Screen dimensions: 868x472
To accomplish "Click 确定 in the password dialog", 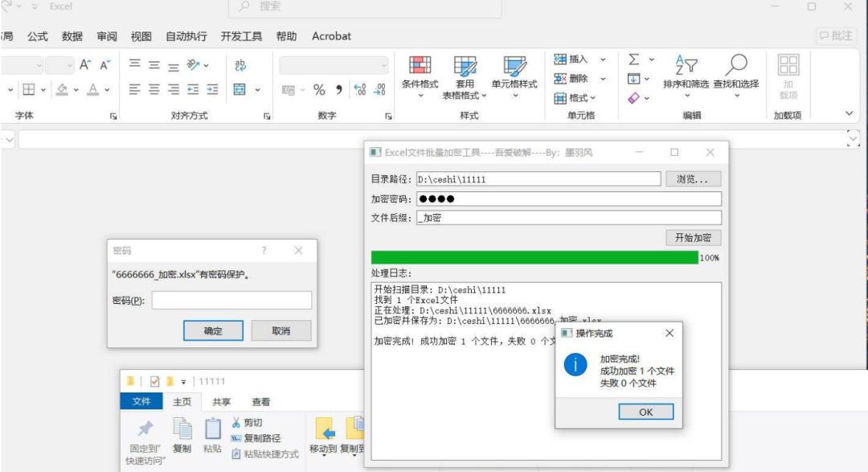I will (x=213, y=330).
